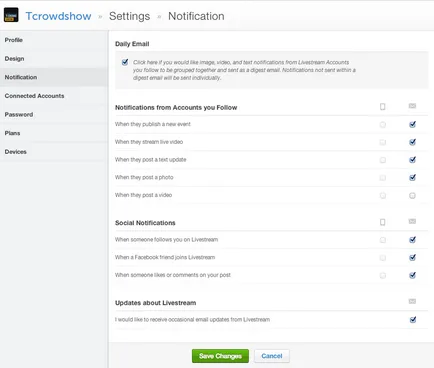Viewport: 434px width, 368px height.
Task: Select Notification in the sidebar
Action: click(54, 77)
